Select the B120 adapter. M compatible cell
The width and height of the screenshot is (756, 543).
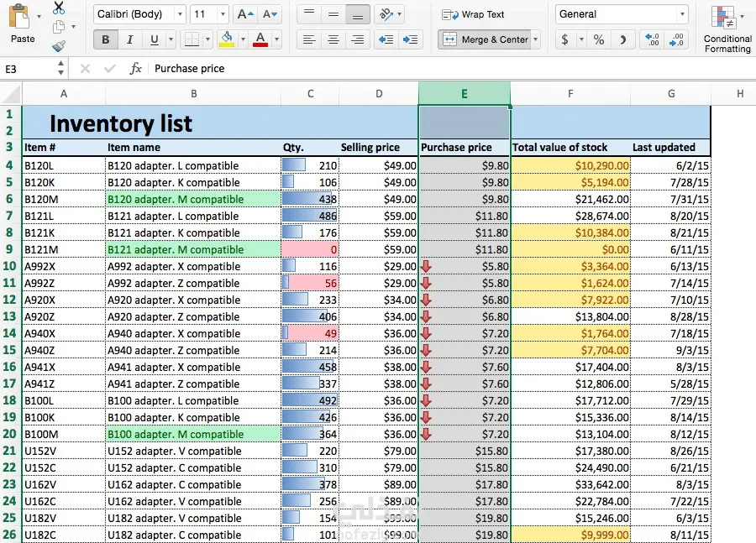click(x=193, y=199)
